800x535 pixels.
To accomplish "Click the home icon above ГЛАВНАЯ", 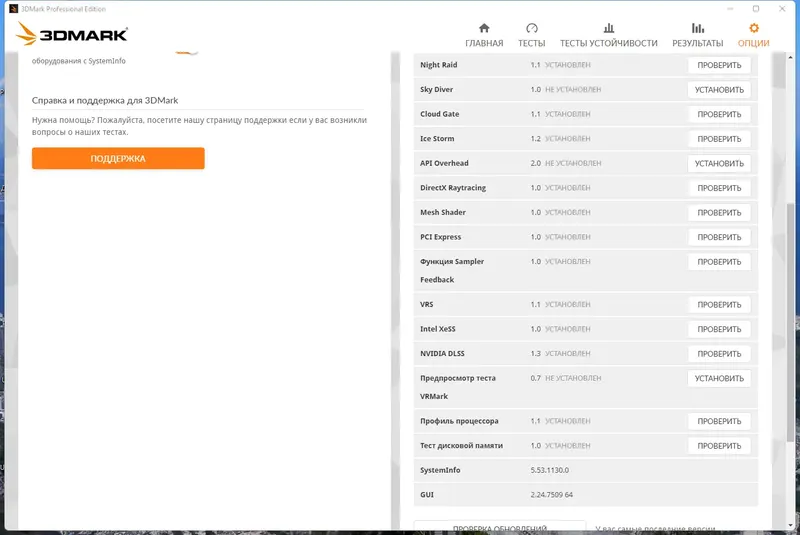I will point(484,28).
